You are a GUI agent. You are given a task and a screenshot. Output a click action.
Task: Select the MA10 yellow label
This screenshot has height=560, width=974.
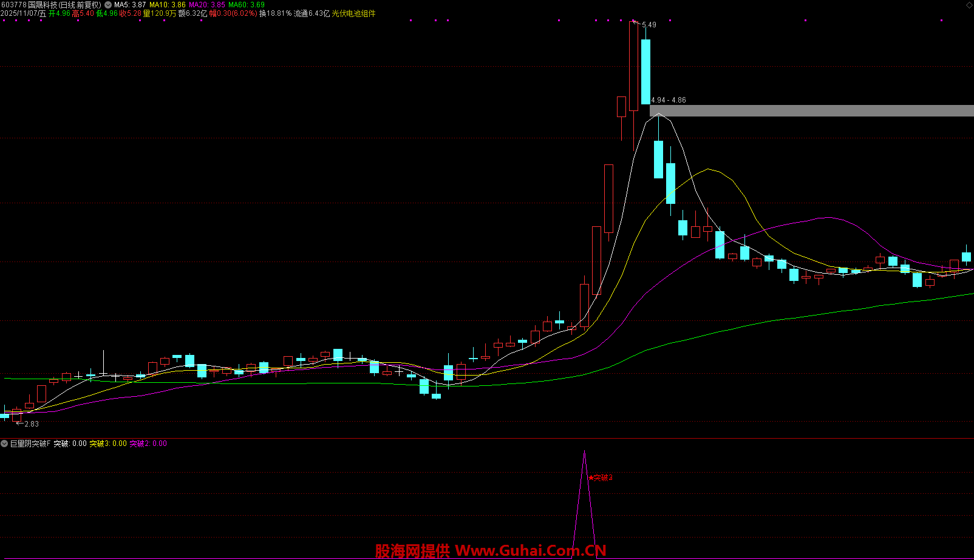pos(168,4)
